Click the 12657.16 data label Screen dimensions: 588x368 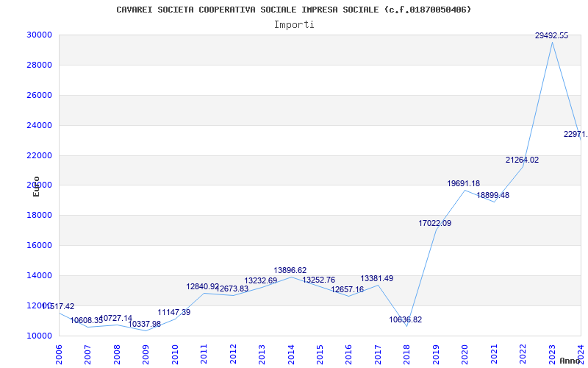347,289
